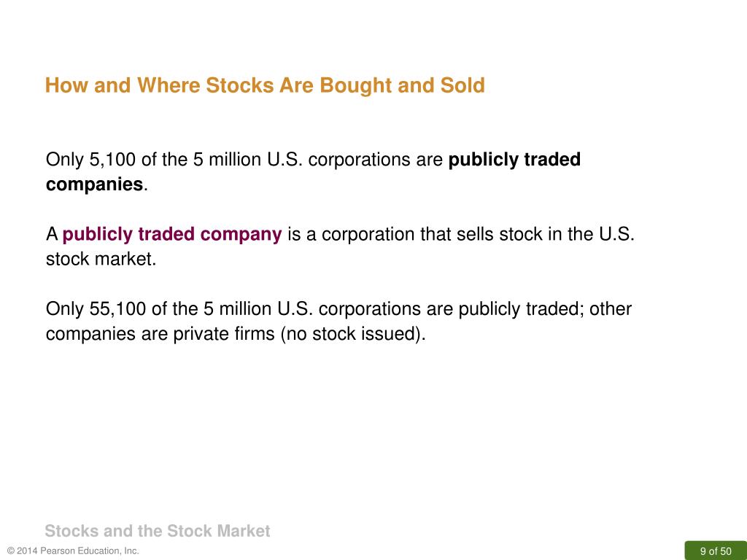The height and width of the screenshot is (560, 747).
Task: Click 'private firms' in the last paragraph
Action: pyautogui.click(x=223, y=334)
